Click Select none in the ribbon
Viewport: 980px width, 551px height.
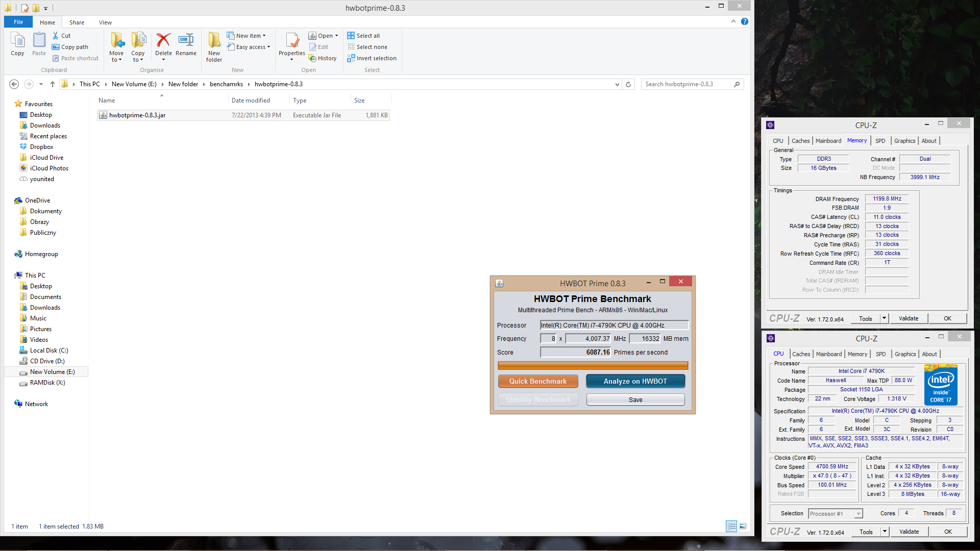click(x=367, y=47)
